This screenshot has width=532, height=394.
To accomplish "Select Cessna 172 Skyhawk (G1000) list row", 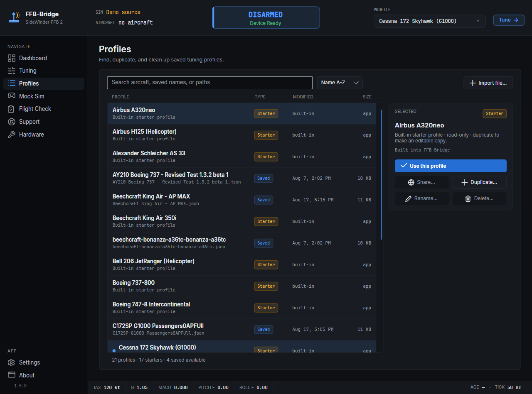I will tap(242, 347).
